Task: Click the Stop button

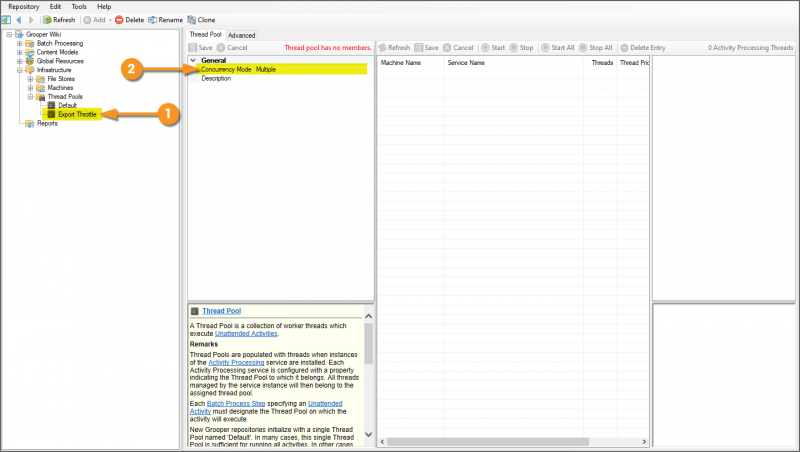Action: coord(521,47)
